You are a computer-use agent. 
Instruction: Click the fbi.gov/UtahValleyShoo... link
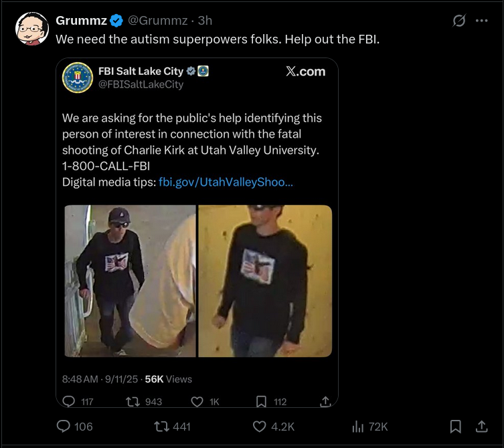pyautogui.click(x=226, y=182)
